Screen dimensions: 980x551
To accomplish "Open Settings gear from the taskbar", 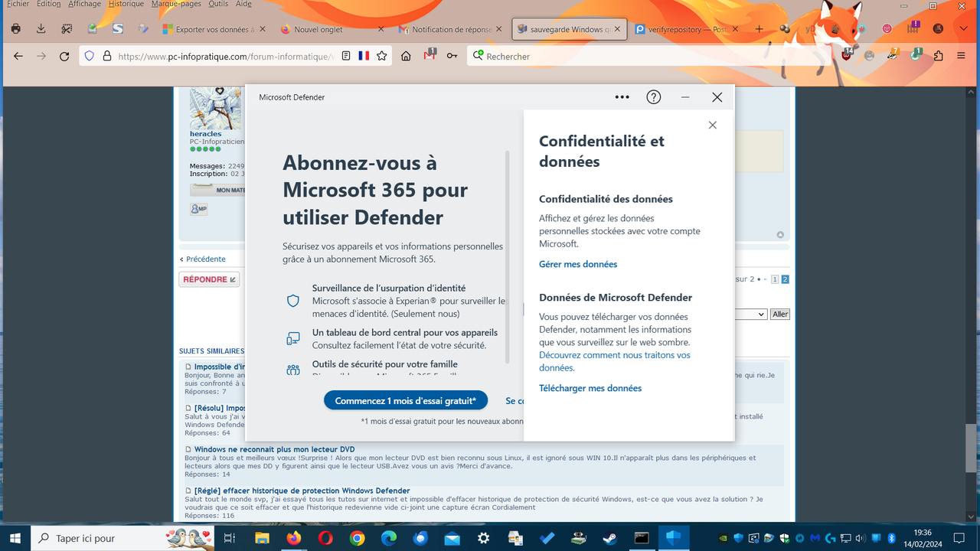I will [x=483, y=539].
